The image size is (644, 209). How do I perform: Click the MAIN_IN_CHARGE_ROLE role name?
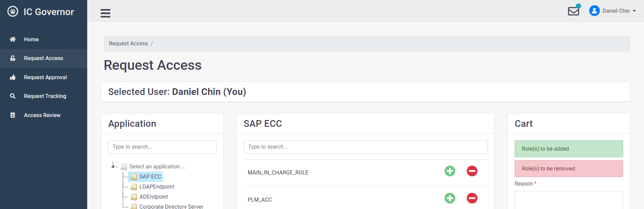click(x=278, y=173)
